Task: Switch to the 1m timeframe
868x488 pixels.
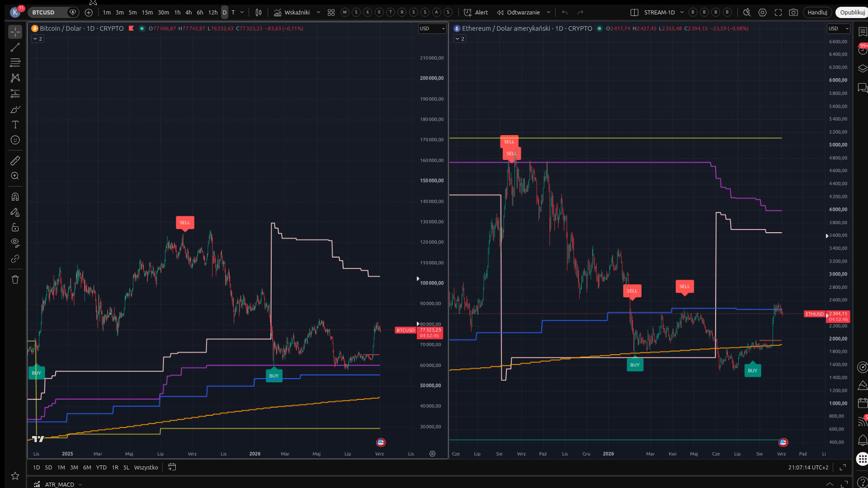Action: click(107, 12)
